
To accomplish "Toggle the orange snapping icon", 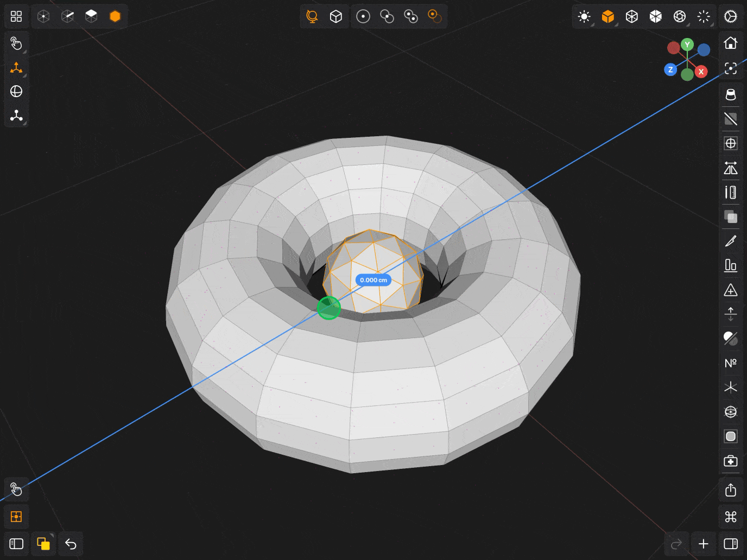I will coord(16,517).
